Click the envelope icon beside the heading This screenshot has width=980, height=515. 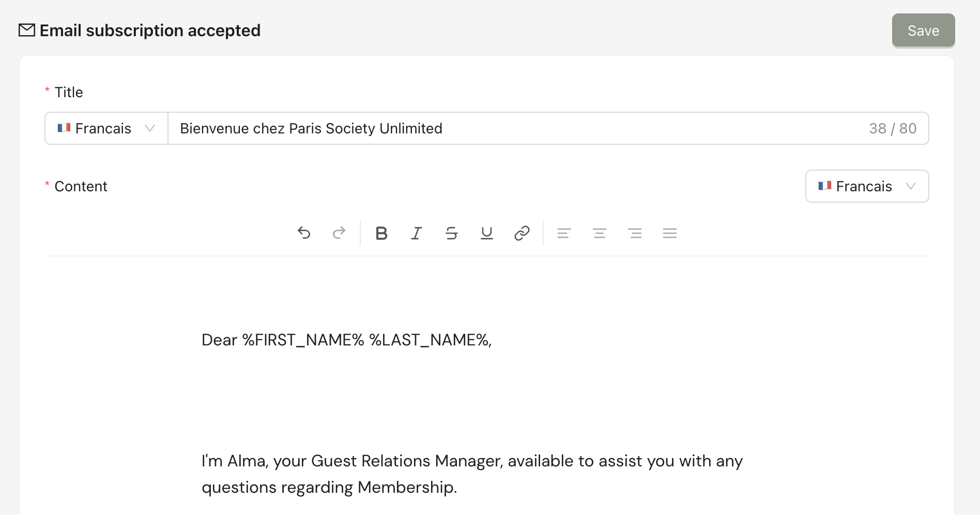pos(27,31)
